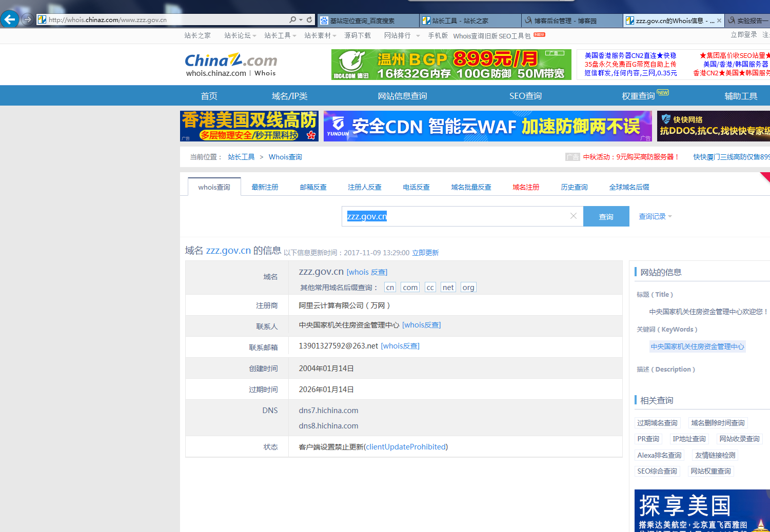Image resolution: width=770 pixels, height=532 pixels.
Task: Expand the 站长工具 top bar dropdown
Action: [x=280, y=35]
